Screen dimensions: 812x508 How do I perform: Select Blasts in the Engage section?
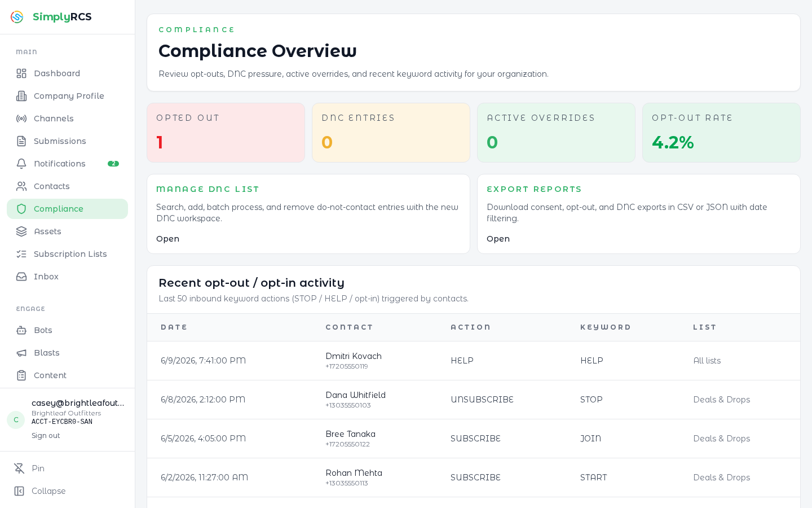coord(67,353)
